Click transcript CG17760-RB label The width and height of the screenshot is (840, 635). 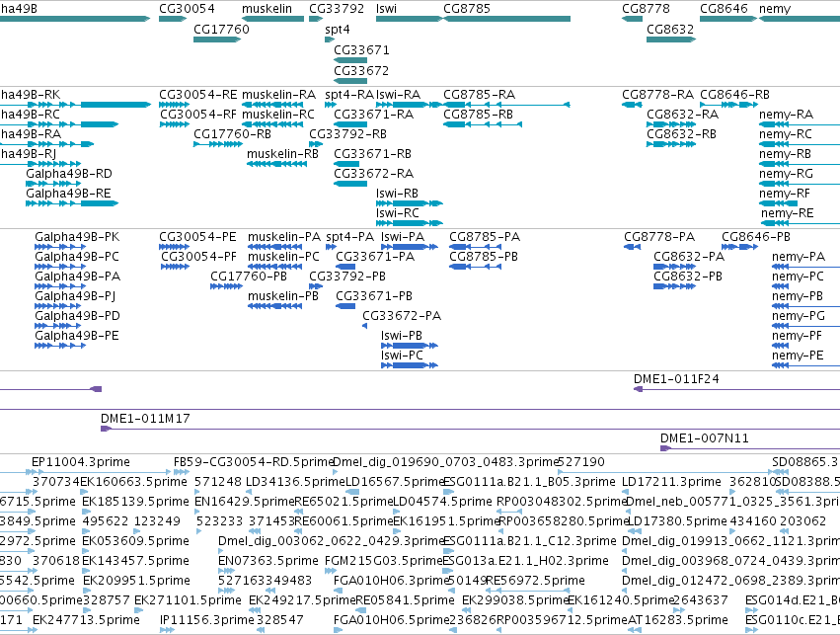232,134
